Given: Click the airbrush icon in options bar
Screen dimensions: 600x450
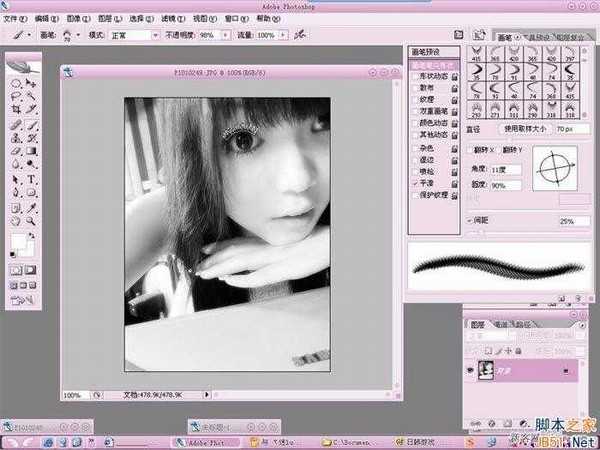Looking at the screenshot, I should coord(298,35).
